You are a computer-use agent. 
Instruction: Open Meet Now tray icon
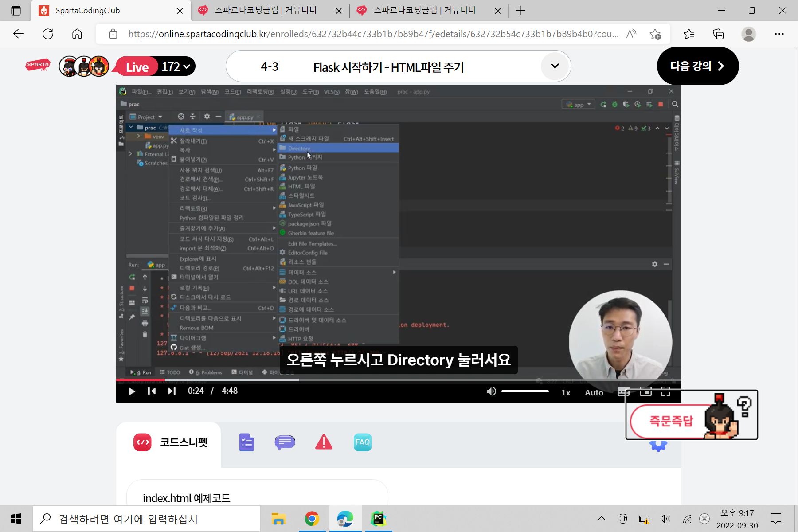[623, 519]
